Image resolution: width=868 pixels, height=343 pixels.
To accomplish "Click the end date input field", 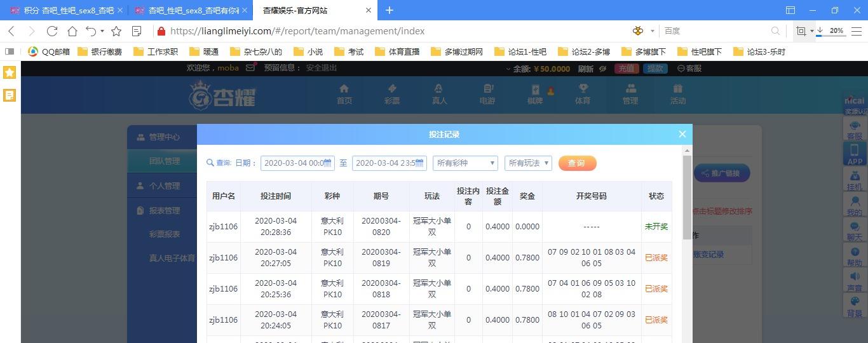I will click(x=389, y=163).
